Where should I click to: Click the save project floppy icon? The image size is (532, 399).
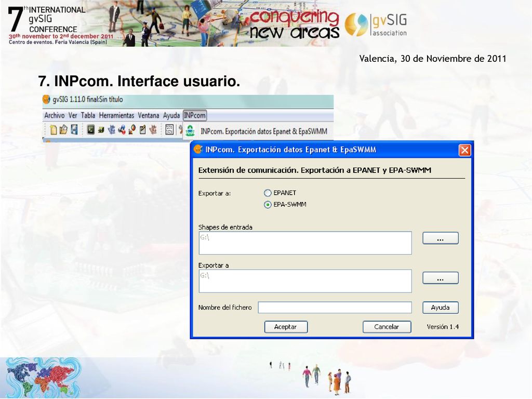click(x=74, y=129)
